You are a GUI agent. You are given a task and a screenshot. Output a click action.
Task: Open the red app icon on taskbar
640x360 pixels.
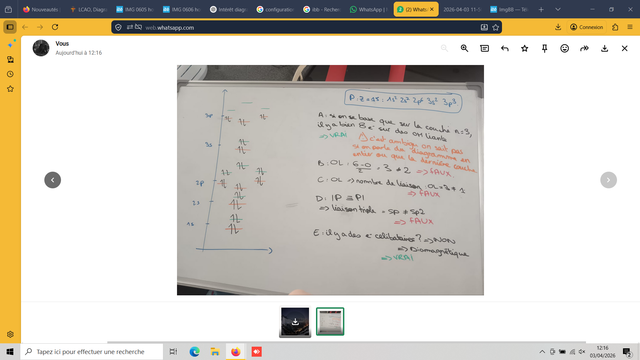(256, 351)
